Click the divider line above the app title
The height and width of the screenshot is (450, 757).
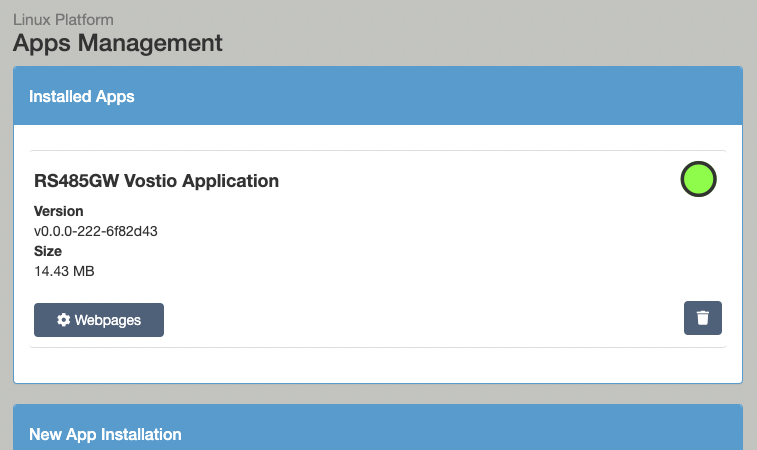tap(377, 151)
